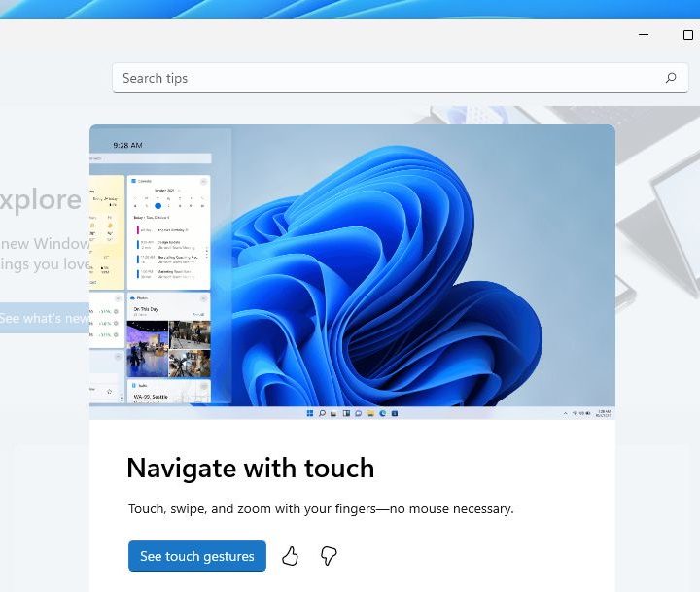Click the See what's new button

45,318
